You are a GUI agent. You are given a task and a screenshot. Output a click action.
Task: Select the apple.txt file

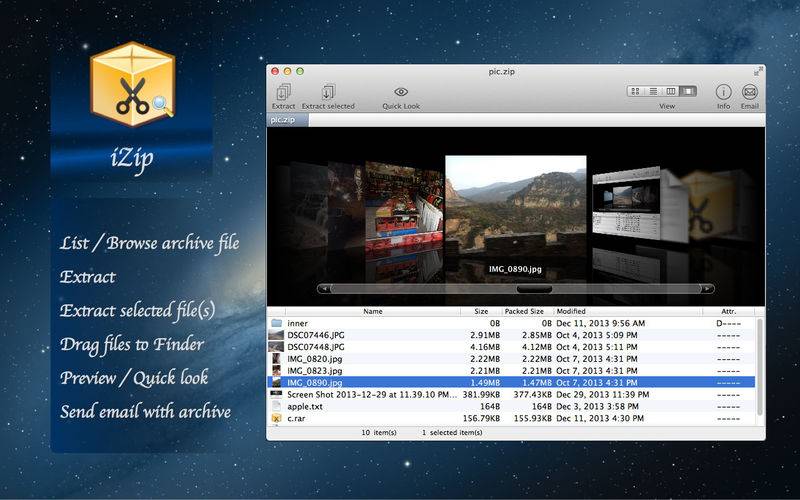pos(511,407)
